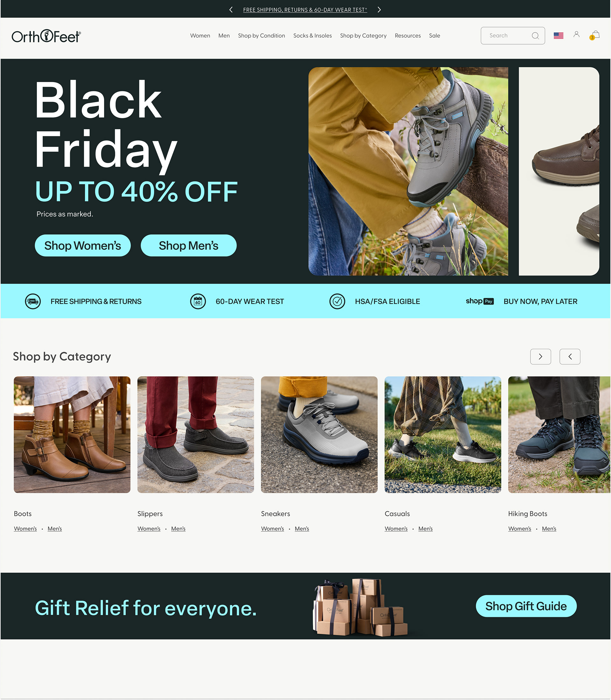611x700 pixels.
Task: Advance the Shop by Category carousel right arrow
Action: (x=540, y=357)
